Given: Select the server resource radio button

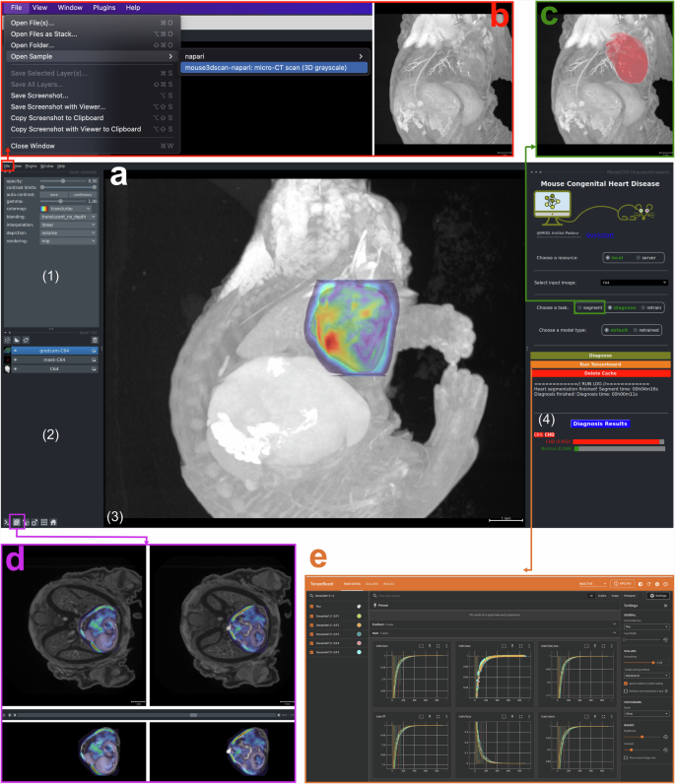Looking at the screenshot, I should pos(638,258).
